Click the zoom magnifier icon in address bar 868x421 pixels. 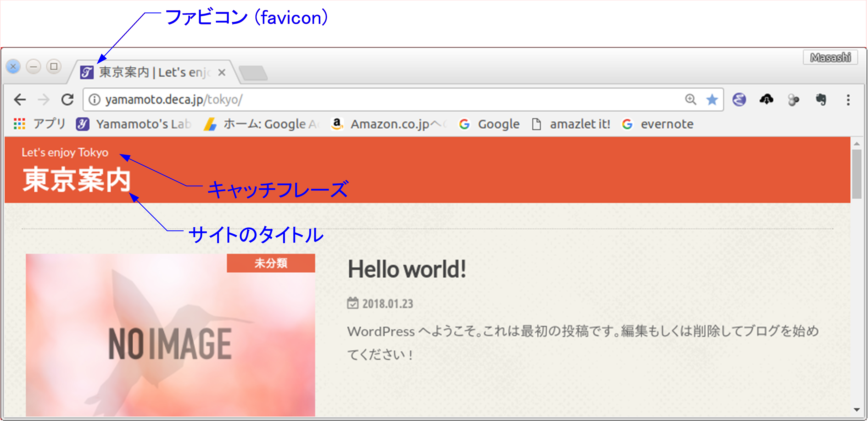pyautogui.click(x=690, y=99)
